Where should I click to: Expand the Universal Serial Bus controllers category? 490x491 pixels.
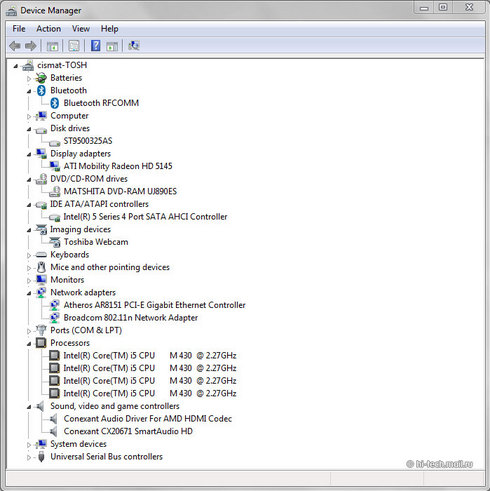29,457
